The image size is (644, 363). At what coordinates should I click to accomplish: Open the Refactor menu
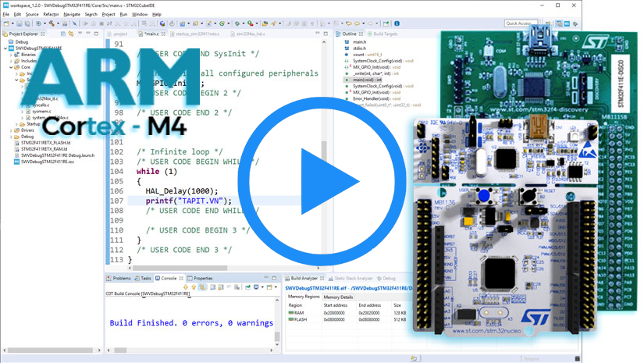point(51,14)
